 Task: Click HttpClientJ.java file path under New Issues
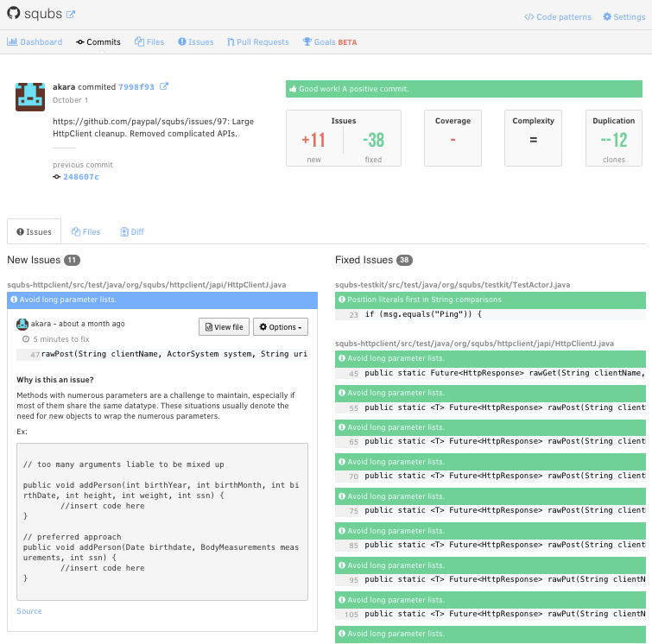146,285
